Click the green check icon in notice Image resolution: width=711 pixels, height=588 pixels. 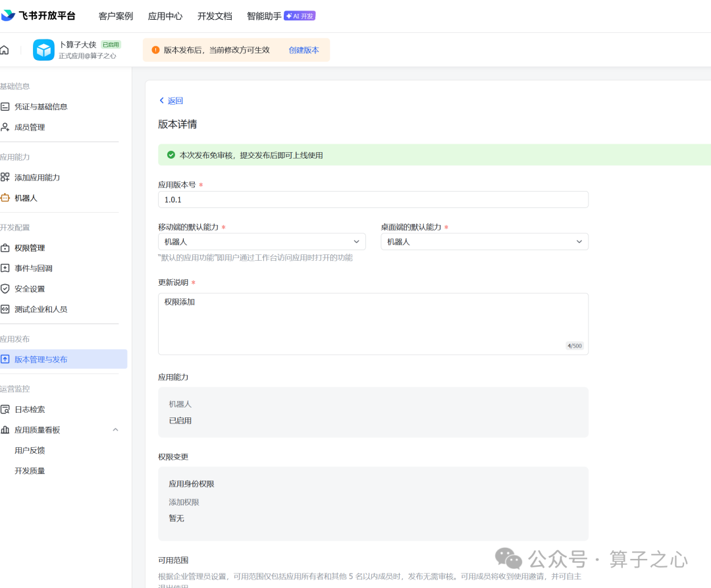click(x=171, y=155)
